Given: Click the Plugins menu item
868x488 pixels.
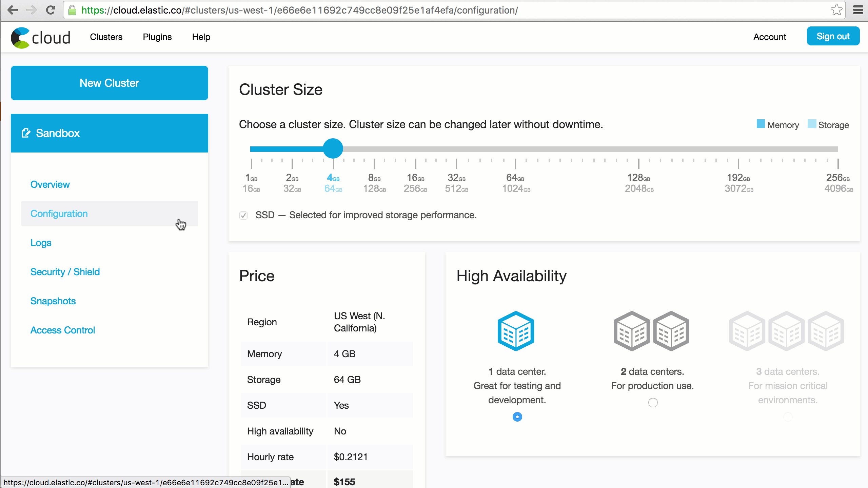Looking at the screenshot, I should click(x=157, y=37).
